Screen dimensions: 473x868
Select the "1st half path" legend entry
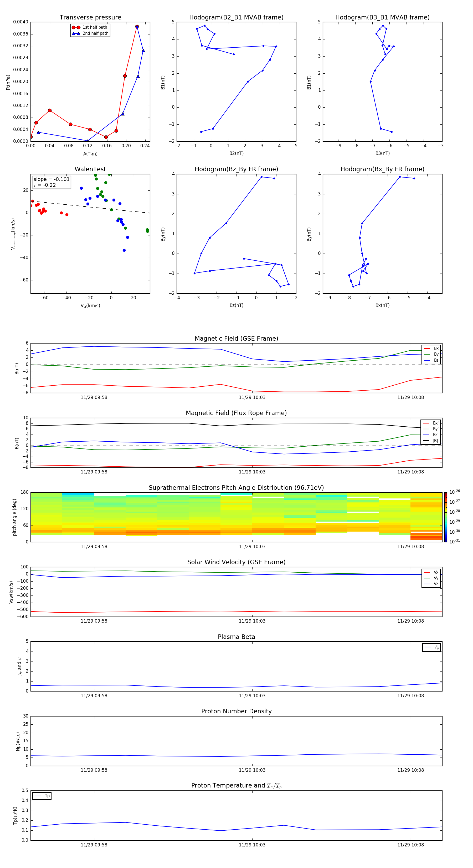point(90,27)
